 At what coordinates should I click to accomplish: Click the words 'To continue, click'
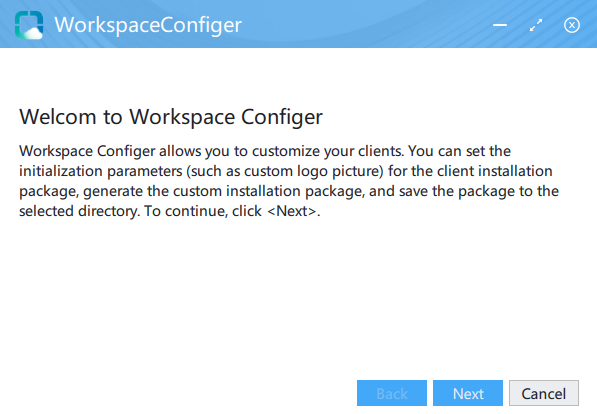(203, 211)
